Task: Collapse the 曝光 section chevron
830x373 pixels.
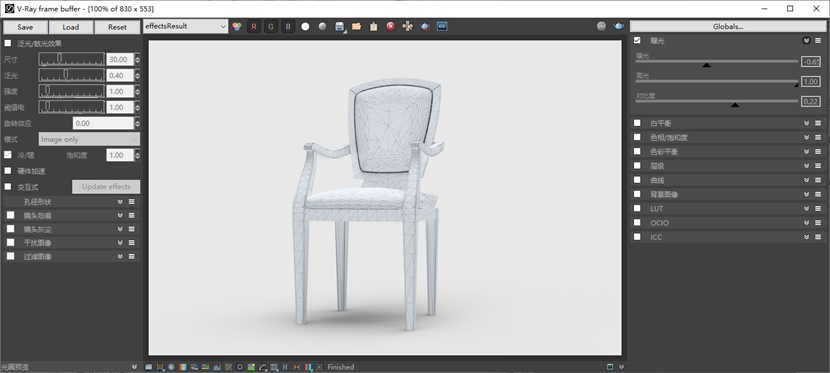Action: point(806,40)
